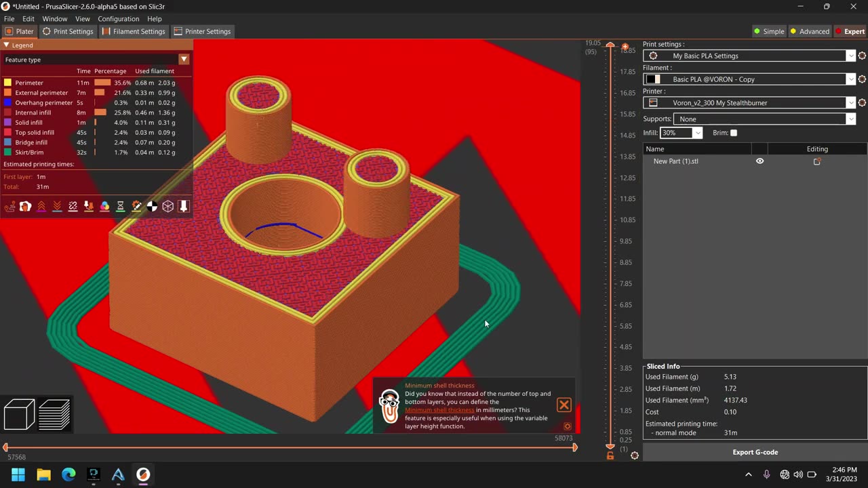Screen dimensions: 868x488
Task: Toggle center of gravity marker icon
Action: (x=152, y=207)
